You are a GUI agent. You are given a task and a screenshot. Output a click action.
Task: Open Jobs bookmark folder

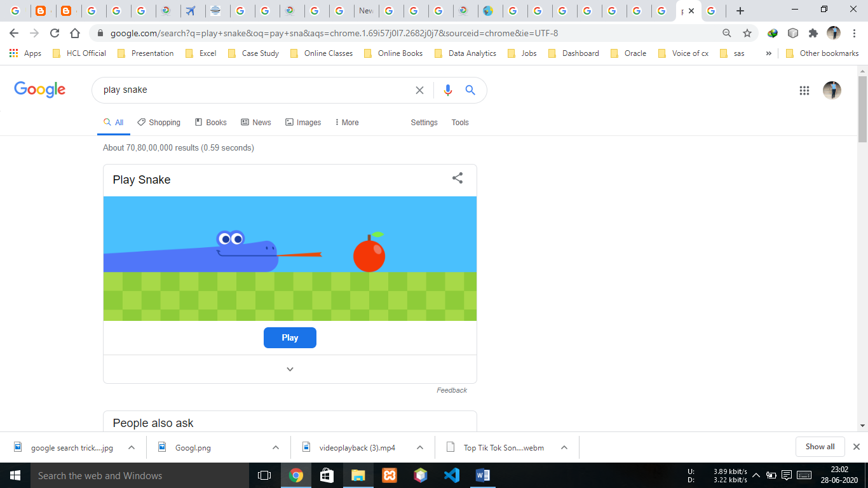click(x=522, y=53)
